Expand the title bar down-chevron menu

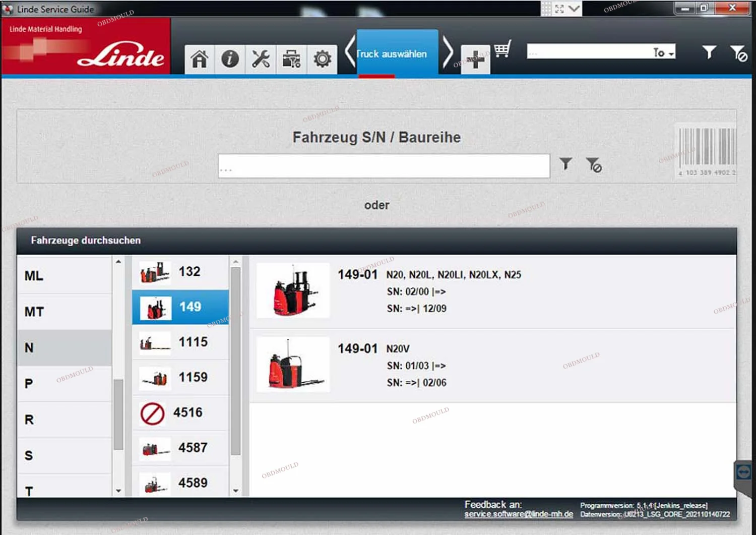(x=574, y=9)
